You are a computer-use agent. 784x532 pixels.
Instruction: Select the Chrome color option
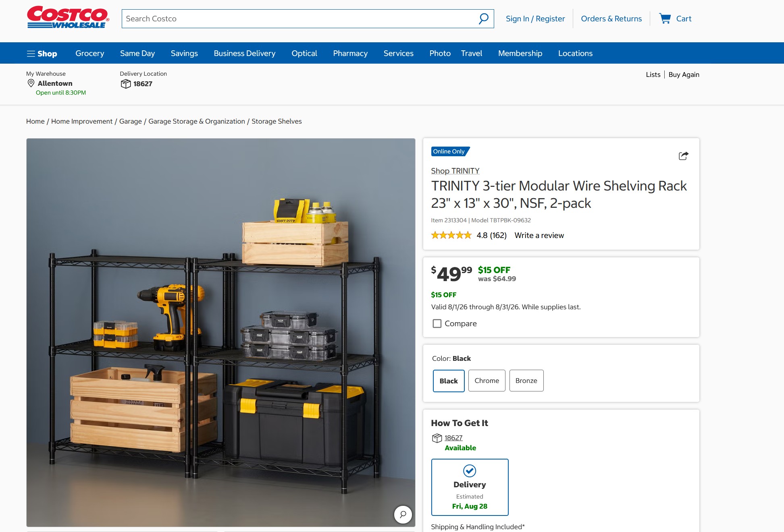[x=487, y=381]
